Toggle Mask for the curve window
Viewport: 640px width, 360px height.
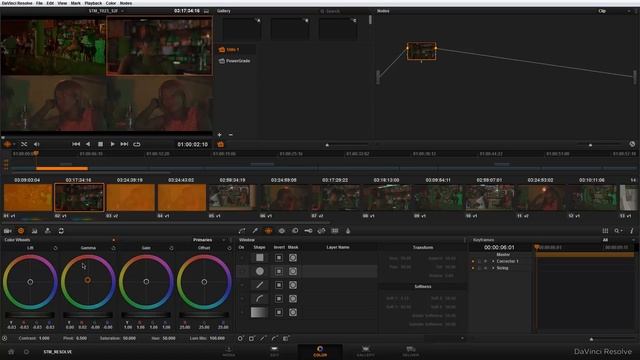293,299
